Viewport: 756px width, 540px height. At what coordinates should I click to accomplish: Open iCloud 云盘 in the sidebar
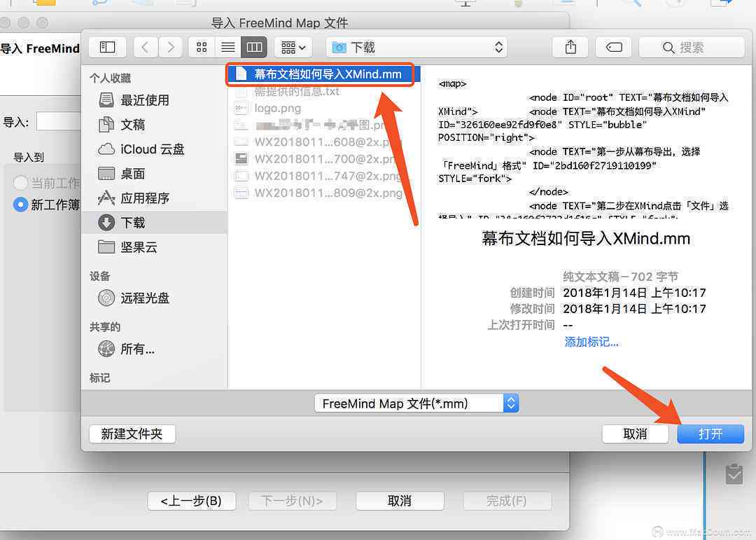(154, 149)
